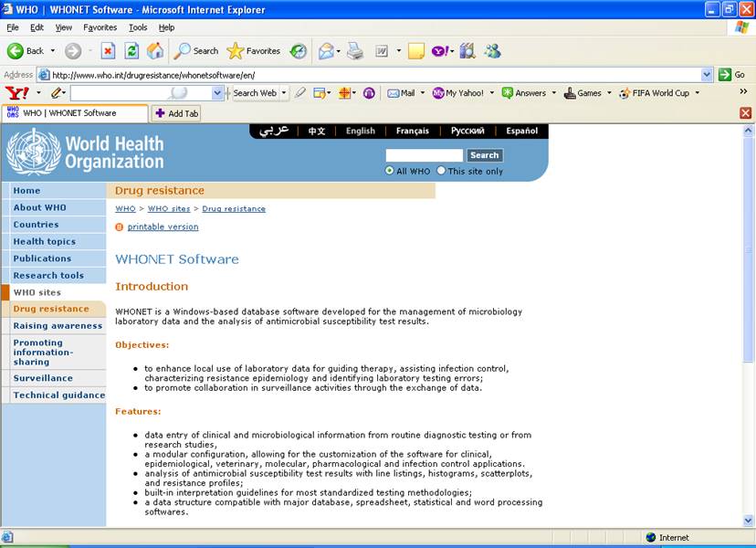The width and height of the screenshot is (756, 548).
Task: Open the Favorites menu
Action: tap(100, 26)
